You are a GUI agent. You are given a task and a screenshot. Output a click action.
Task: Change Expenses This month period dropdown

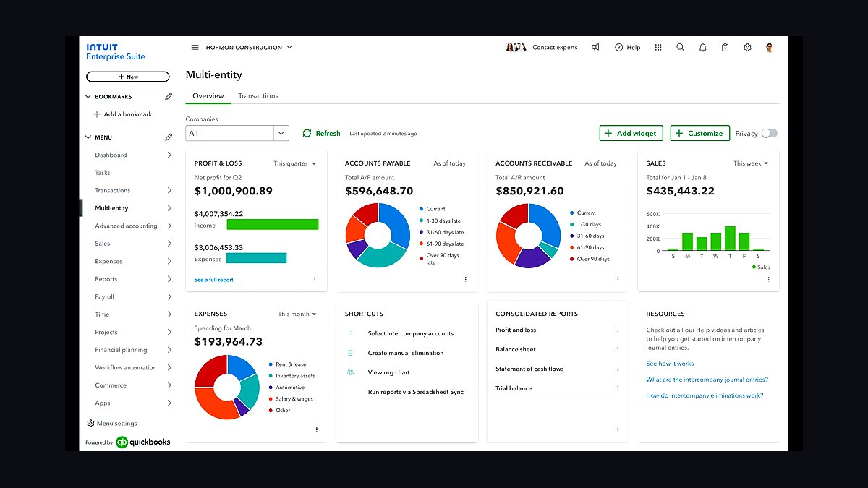[x=297, y=314]
